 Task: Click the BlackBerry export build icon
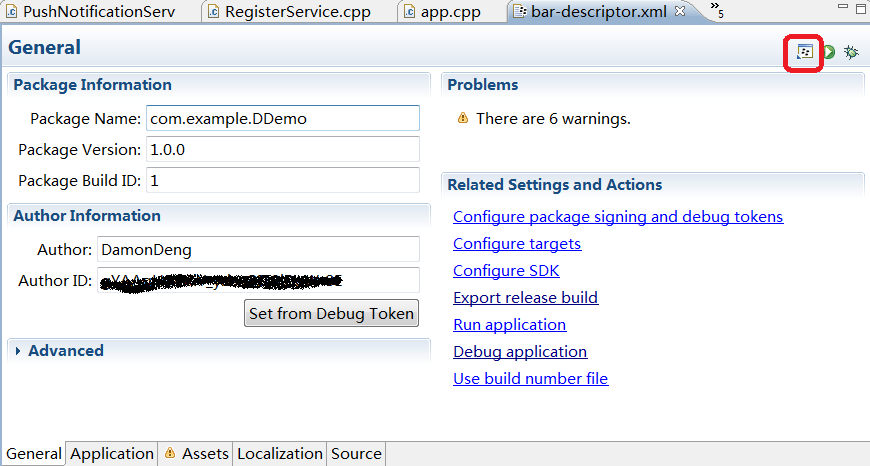805,51
